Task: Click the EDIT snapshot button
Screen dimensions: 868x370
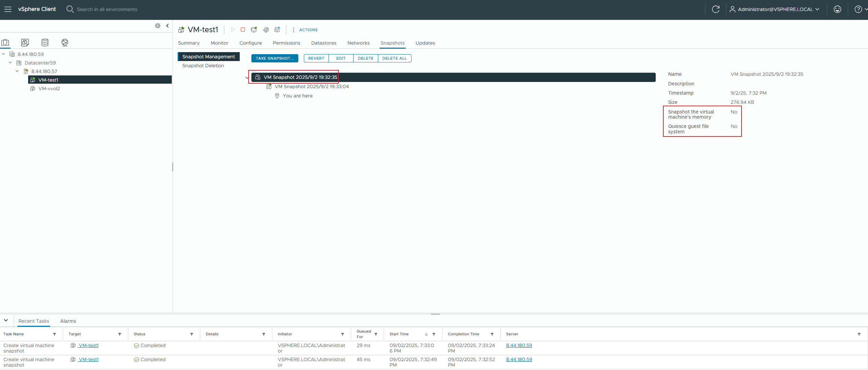Action: tap(341, 58)
